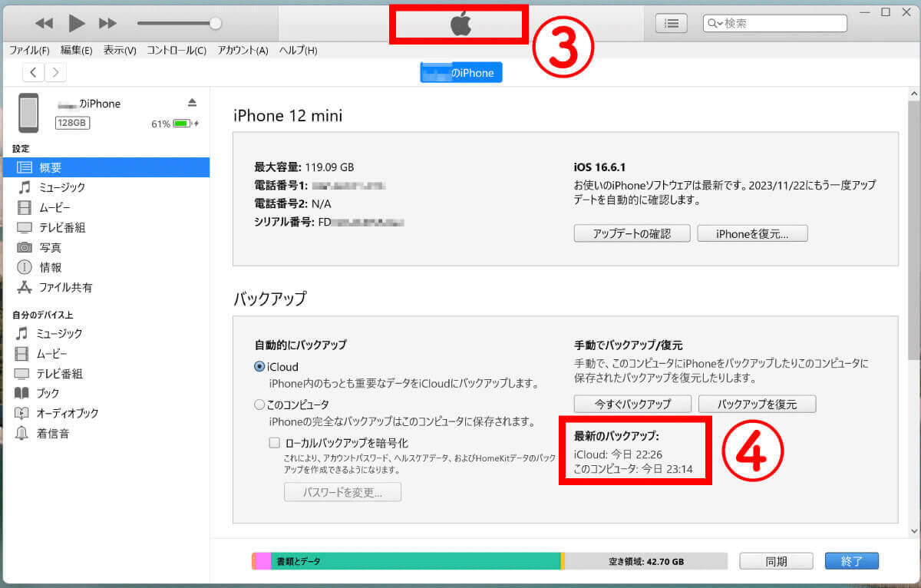Click the fast-forward playback button
Image resolution: width=921 pixels, height=588 pixels.
pyautogui.click(x=108, y=24)
